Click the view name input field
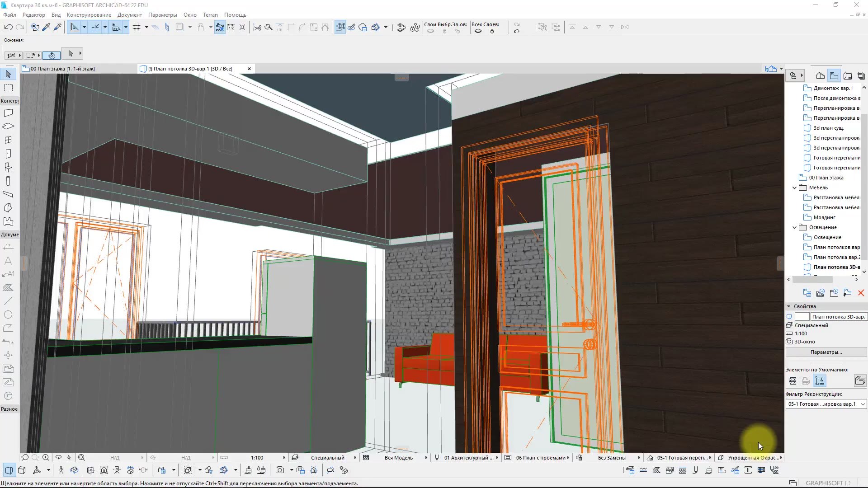 (838, 317)
